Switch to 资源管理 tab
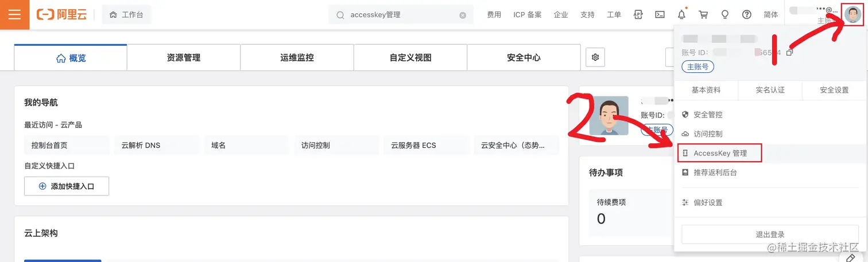The width and height of the screenshot is (868, 262). coord(184,57)
